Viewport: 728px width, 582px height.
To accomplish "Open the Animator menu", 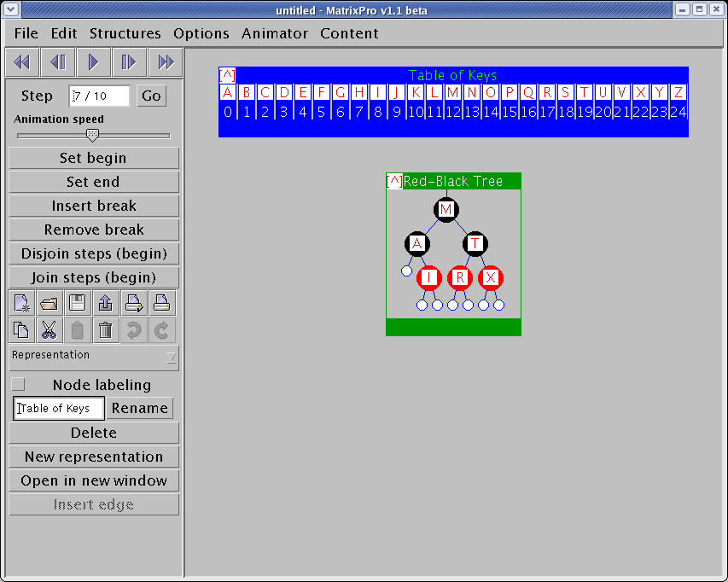I will pos(275,33).
